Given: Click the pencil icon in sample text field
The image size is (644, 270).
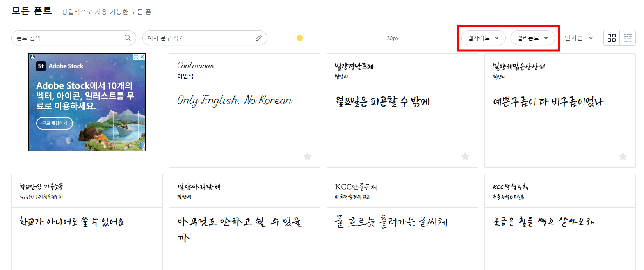Looking at the screenshot, I should click(258, 38).
